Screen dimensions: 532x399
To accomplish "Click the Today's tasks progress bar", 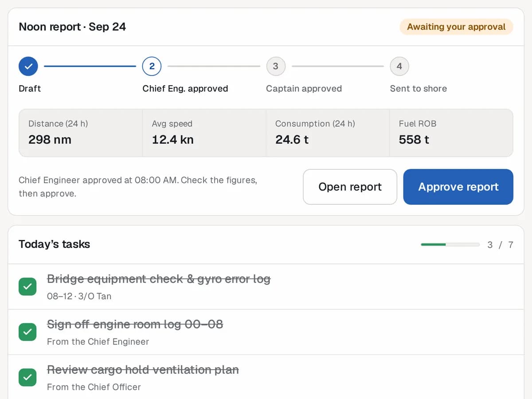I will click(450, 244).
